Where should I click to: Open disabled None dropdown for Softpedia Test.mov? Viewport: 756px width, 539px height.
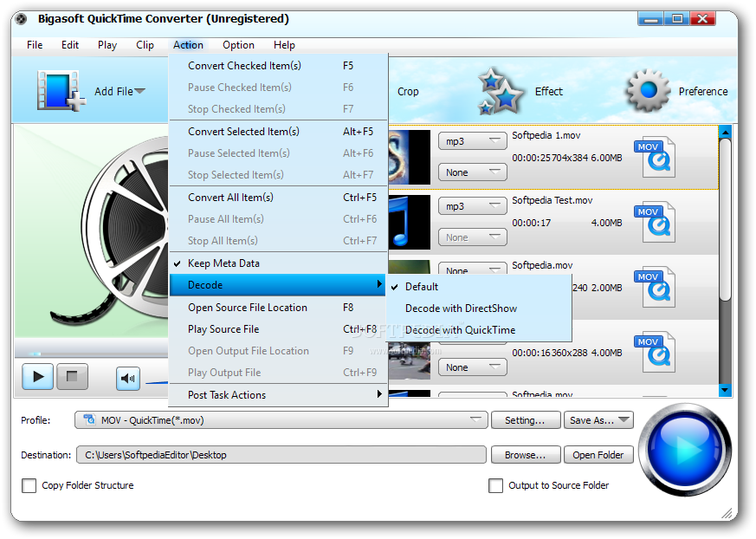point(473,237)
